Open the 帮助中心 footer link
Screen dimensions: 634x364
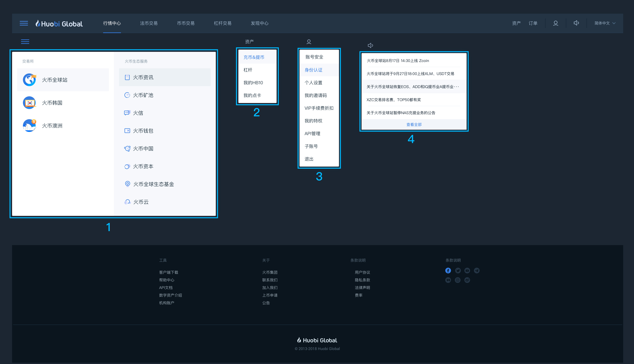coord(166,280)
